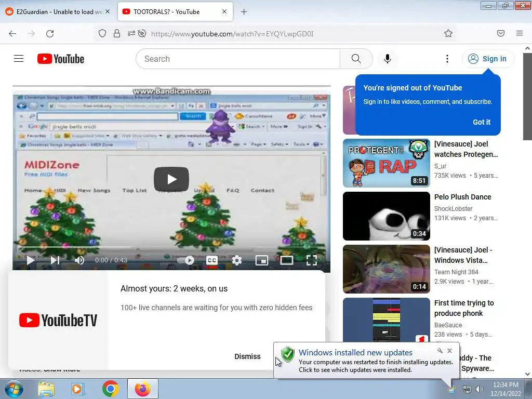Open Windows Explorer from taskbar

coord(46,389)
